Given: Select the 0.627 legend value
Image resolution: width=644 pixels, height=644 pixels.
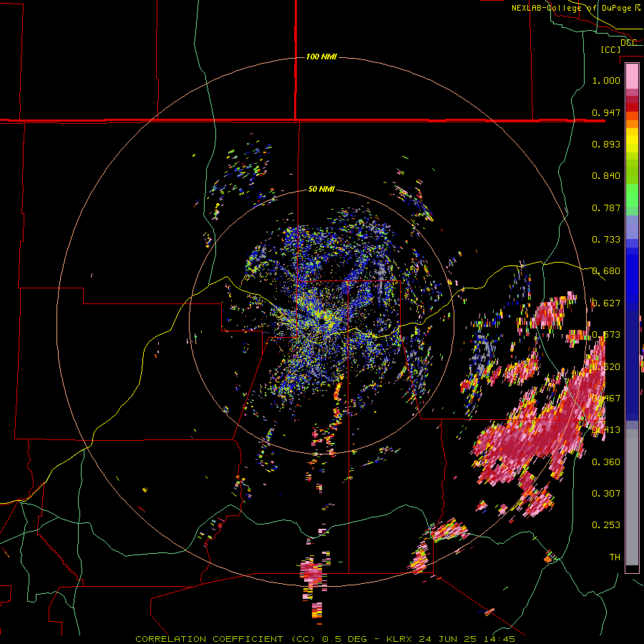Looking at the screenshot, I should [x=606, y=303].
